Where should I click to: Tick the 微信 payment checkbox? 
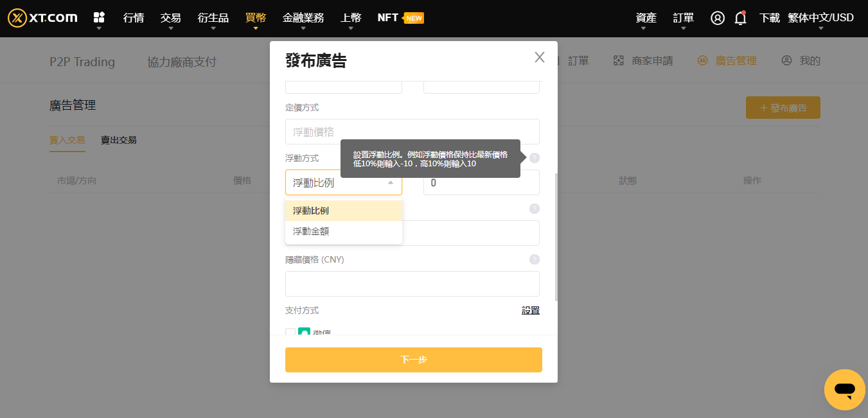pyautogui.click(x=290, y=332)
